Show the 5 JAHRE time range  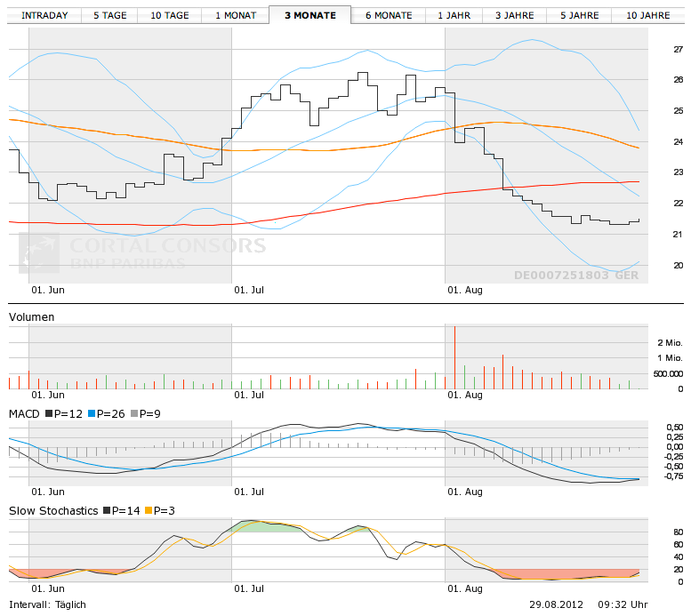(580, 15)
